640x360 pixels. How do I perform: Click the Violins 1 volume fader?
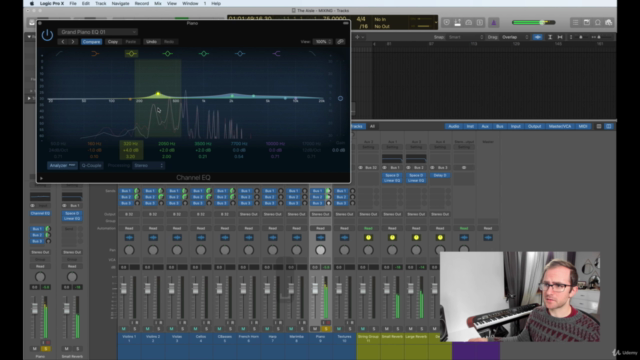click(x=124, y=289)
